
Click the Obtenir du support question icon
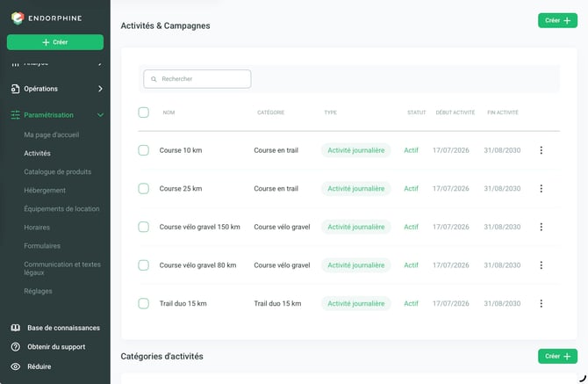pos(16,347)
